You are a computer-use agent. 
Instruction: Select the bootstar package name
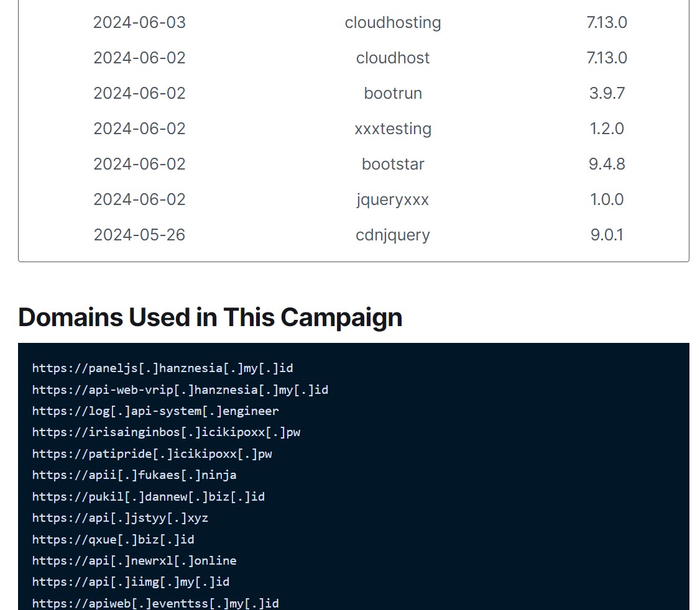point(393,164)
